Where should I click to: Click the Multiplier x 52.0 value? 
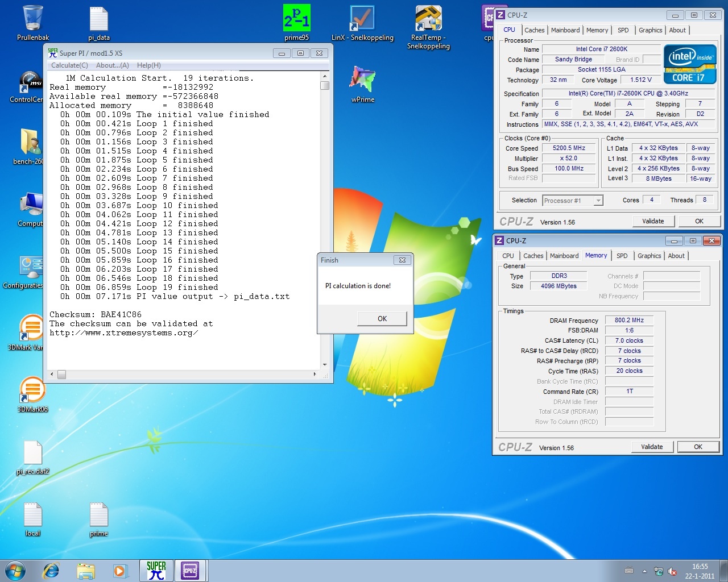tap(569, 158)
